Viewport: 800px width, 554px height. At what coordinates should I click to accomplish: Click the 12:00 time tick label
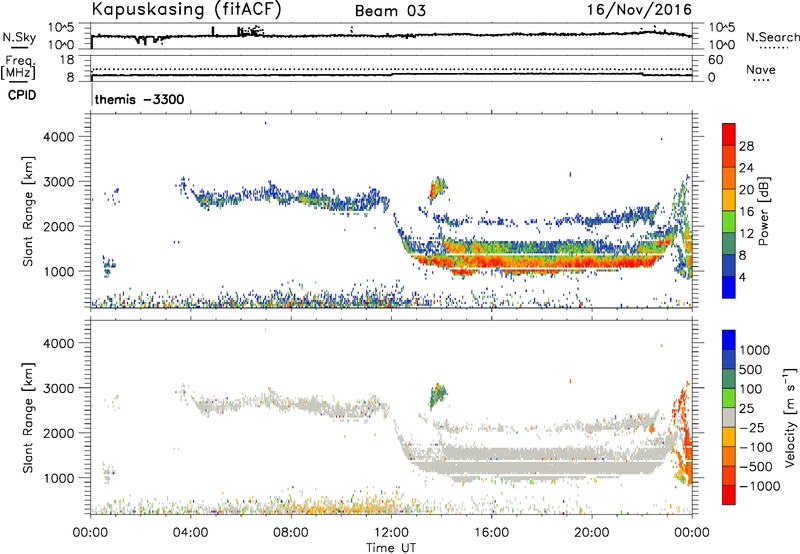click(x=391, y=533)
